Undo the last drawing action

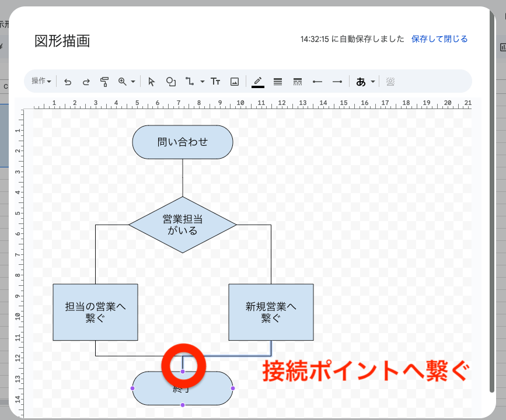(67, 81)
